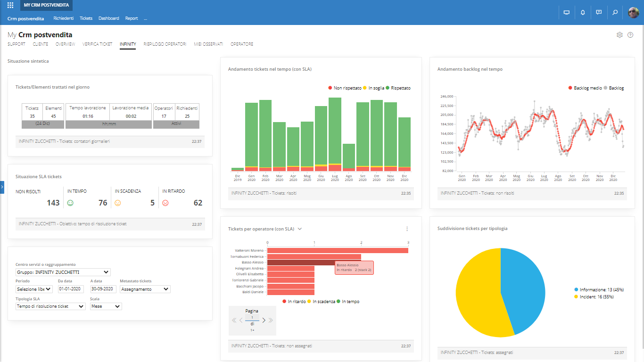Click the 'Da data' date field
Image resolution: width=644 pixels, height=362 pixels.
70,289
